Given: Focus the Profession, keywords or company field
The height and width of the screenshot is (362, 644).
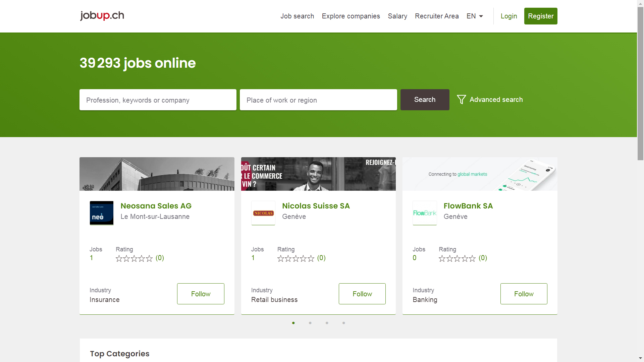Looking at the screenshot, I should pyautogui.click(x=158, y=100).
